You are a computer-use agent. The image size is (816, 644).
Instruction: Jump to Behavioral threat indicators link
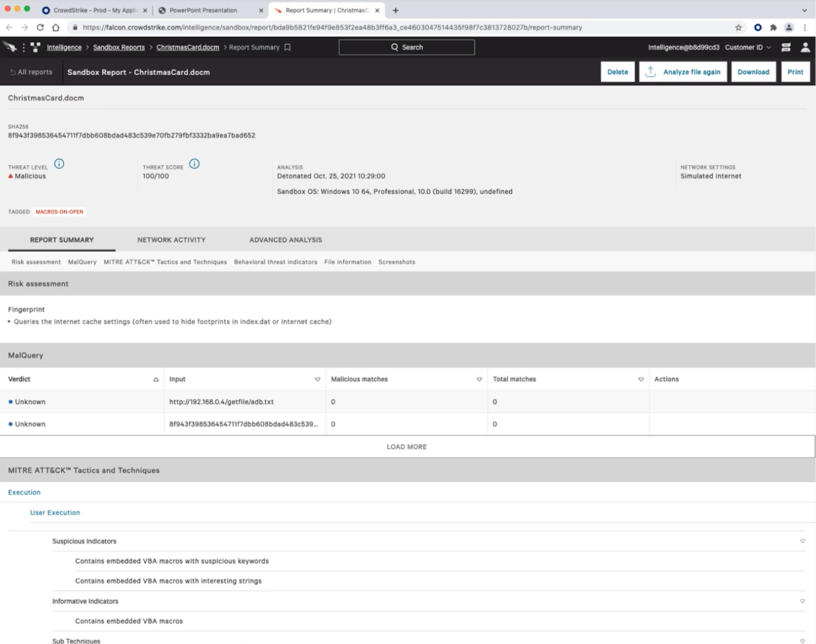pyautogui.click(x=276, y=262)
